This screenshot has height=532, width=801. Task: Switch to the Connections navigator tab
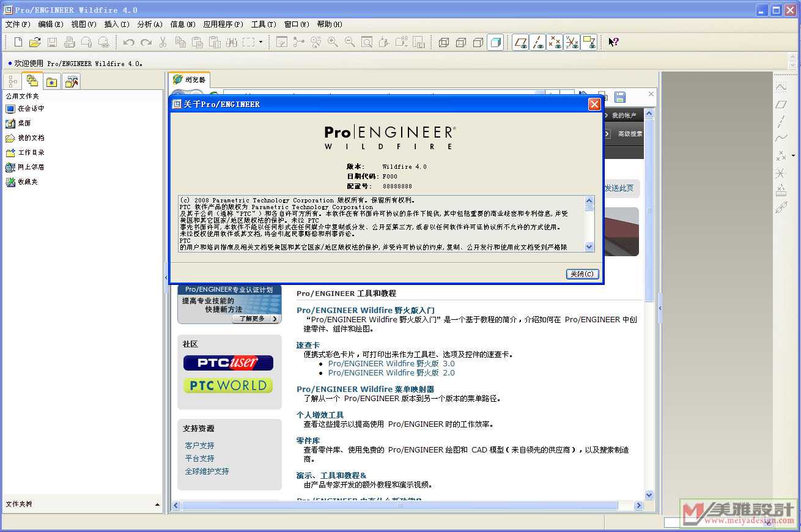tap(72, 81)
